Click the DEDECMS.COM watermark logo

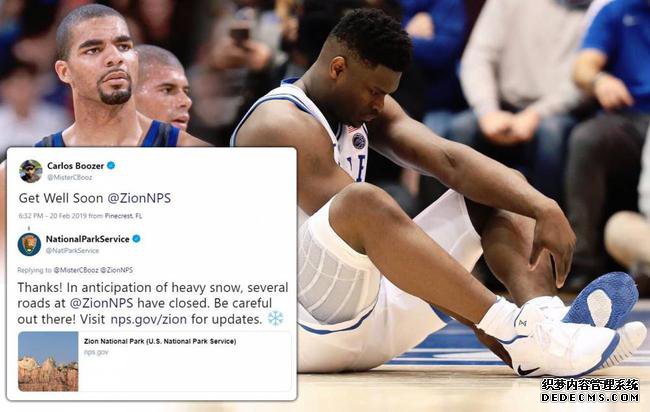[x=590, y=390]
